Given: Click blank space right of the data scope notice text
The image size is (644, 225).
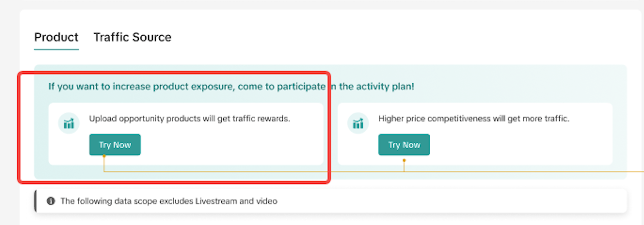Looking at the screenshot, I should tap(447, 201).
